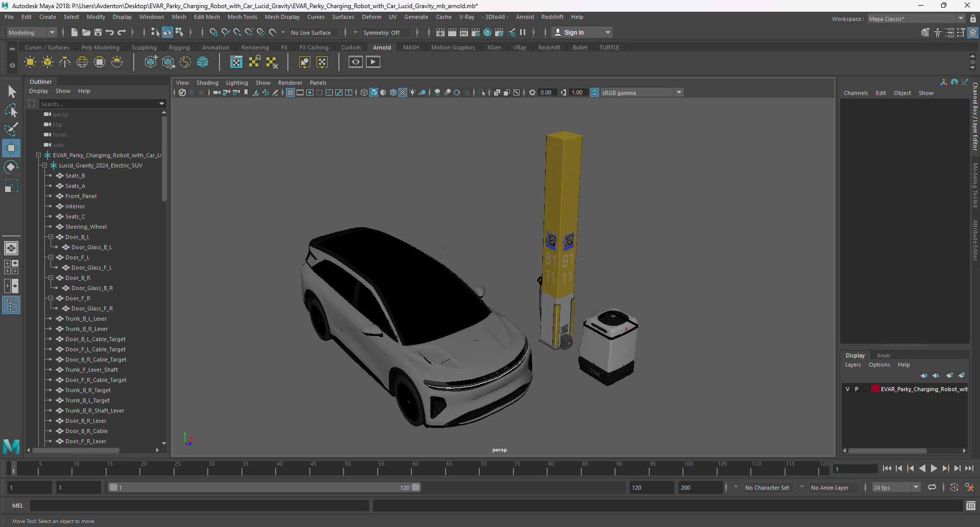
Task: Collapse the Door_B_L node
Action: pos(51,237)
